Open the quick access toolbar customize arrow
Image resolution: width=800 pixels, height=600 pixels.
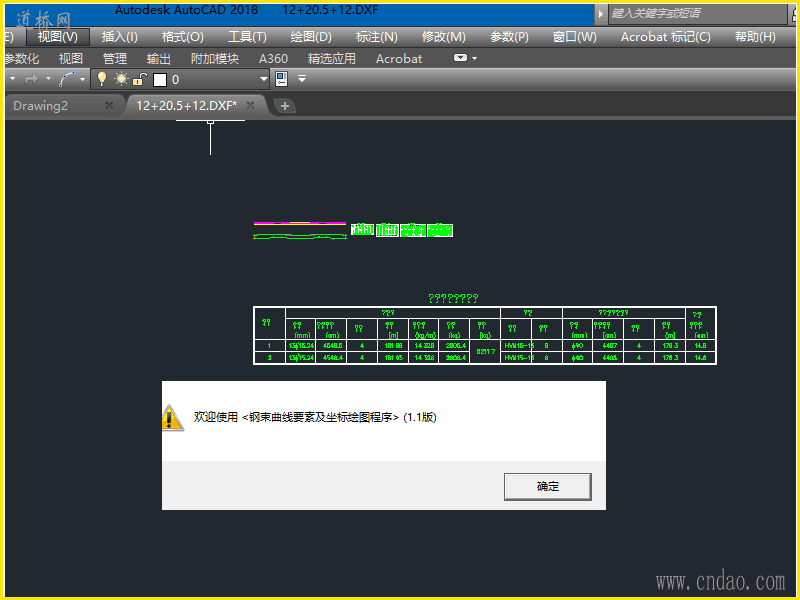302,79
